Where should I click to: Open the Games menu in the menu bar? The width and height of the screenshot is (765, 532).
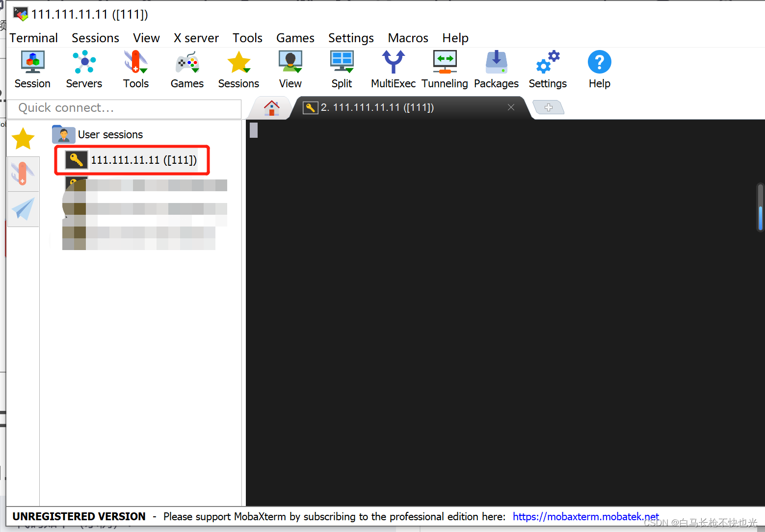tap(295, 38)
